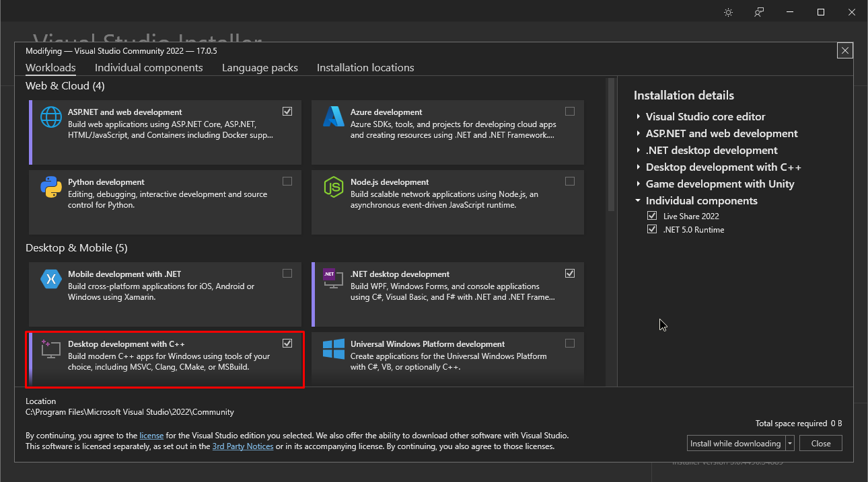This screenshot has width=868, height=482.
Task: Check the Node.js development workload
Action: point(570,181)
